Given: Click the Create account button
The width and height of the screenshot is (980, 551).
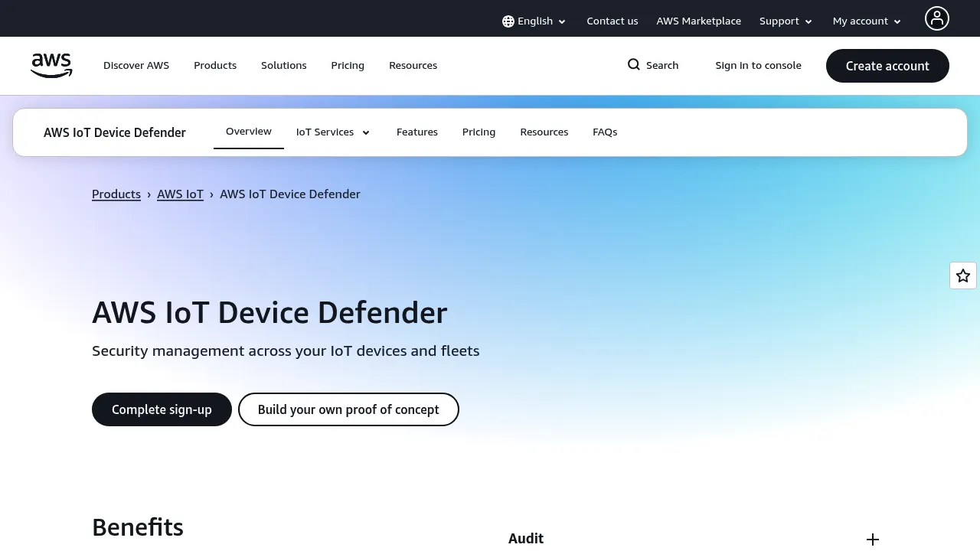Looking at the screenshot, I should point(887,66).
